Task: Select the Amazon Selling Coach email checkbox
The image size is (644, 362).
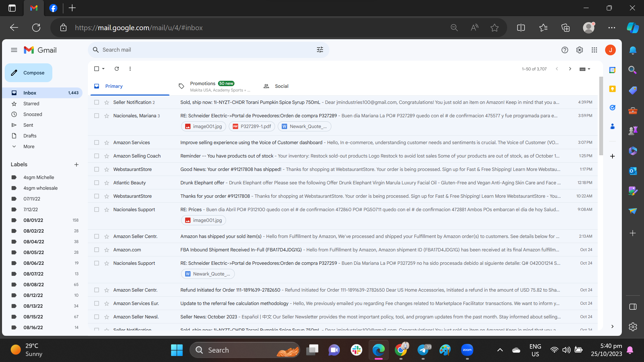Action: [97, 156]
